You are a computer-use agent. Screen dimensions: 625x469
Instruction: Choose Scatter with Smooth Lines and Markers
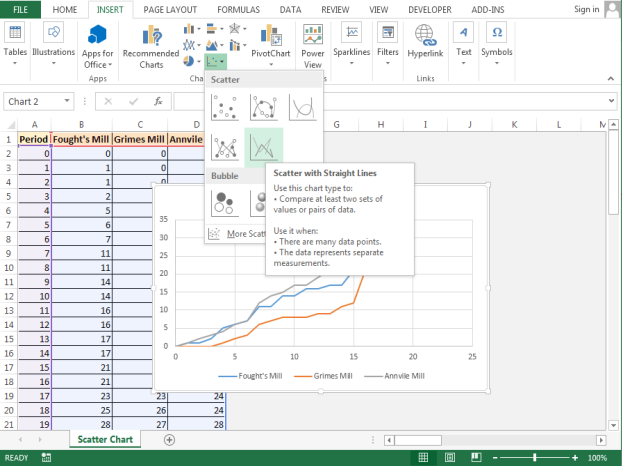point(263,108)
